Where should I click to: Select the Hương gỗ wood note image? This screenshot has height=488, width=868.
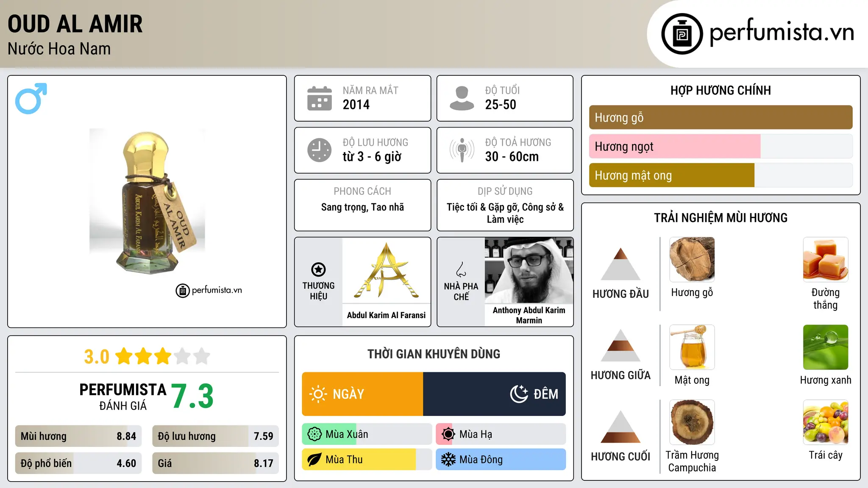pyautogui.click(x=692, y=260)
